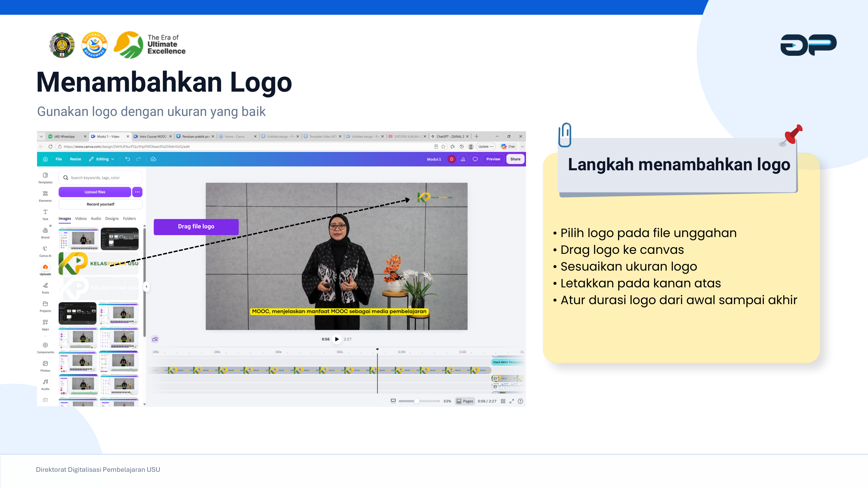Open the Tools sidebar panel
This screenshot has height=488, width=868.
pyautogui.click(x=45, y=288)
